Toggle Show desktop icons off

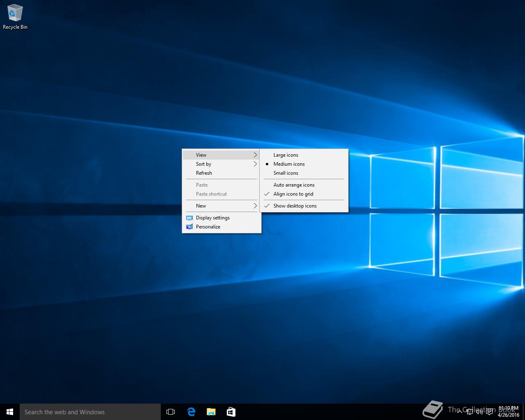pos(304,206)
